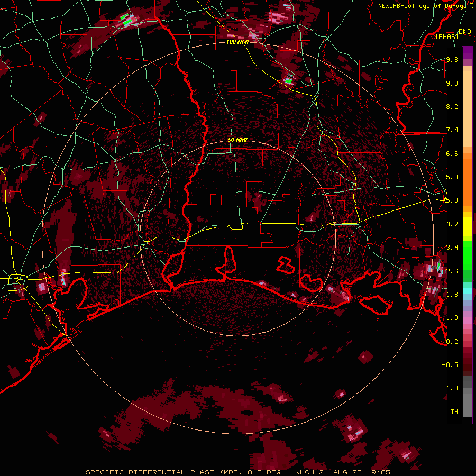Click the 3.4 value on the color scale

point(452,248)
